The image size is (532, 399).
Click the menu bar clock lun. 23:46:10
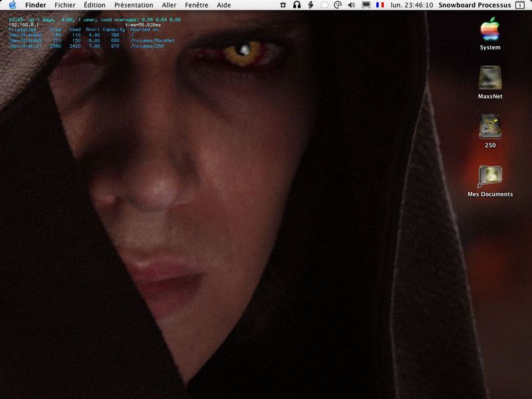pyautogui.click(x=412, y=5)
